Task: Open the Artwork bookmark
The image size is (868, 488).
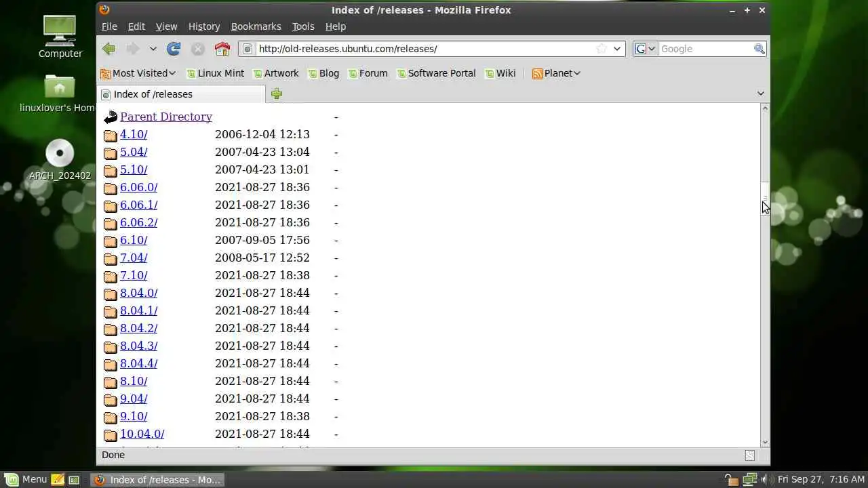Action: click(275, 73)
